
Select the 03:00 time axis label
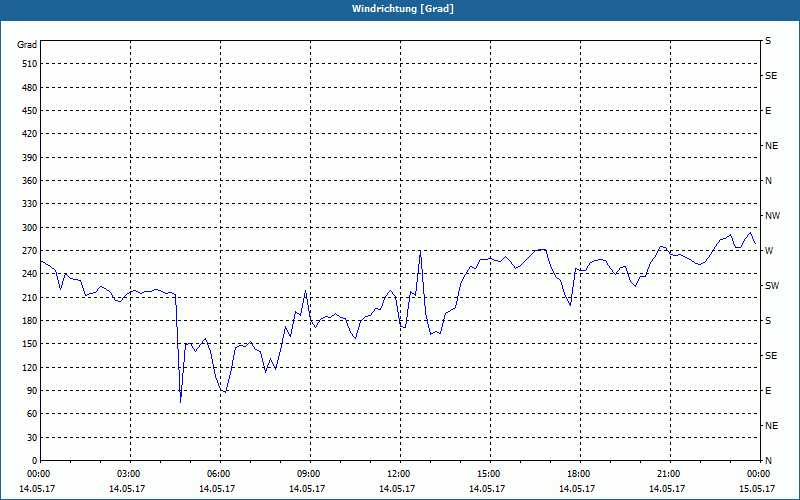pos(129,474)
